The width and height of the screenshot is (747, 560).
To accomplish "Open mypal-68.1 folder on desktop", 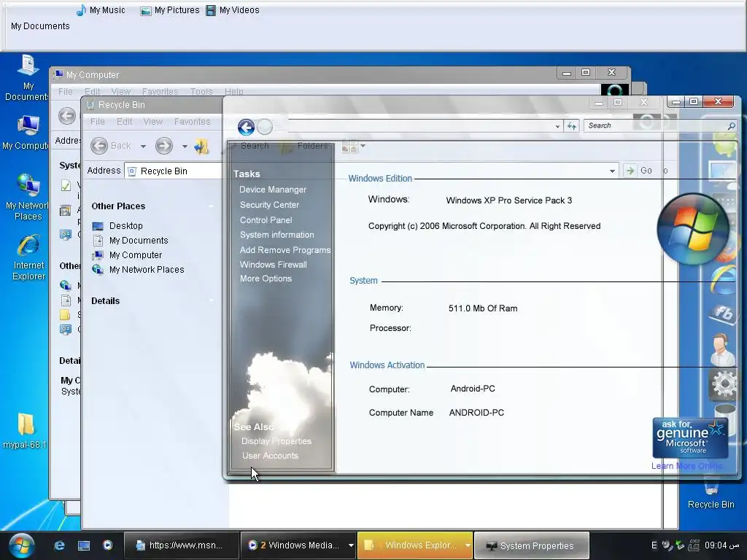I will pos(26,432).
